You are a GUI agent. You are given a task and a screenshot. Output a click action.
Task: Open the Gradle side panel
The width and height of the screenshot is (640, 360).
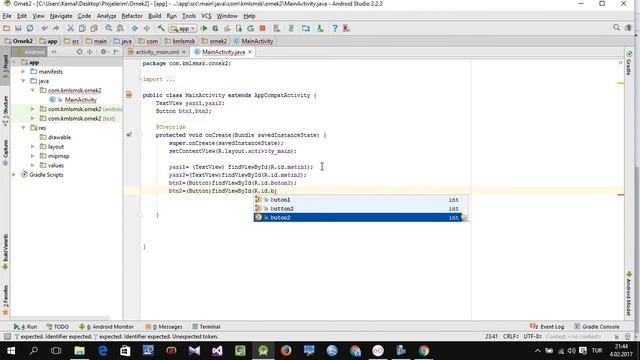pyautogui.click(x=629, y=64)
